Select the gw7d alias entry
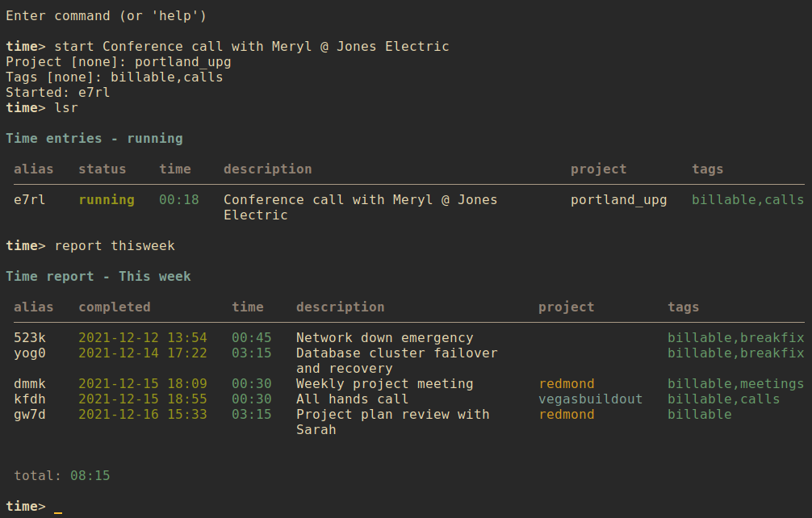This screenshot has height=518, width=812. tap(30, 415)
